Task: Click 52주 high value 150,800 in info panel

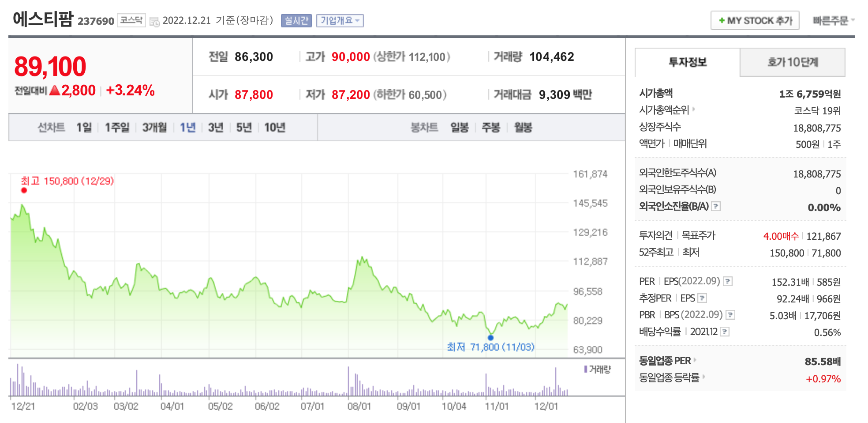Action: [787, 253]
